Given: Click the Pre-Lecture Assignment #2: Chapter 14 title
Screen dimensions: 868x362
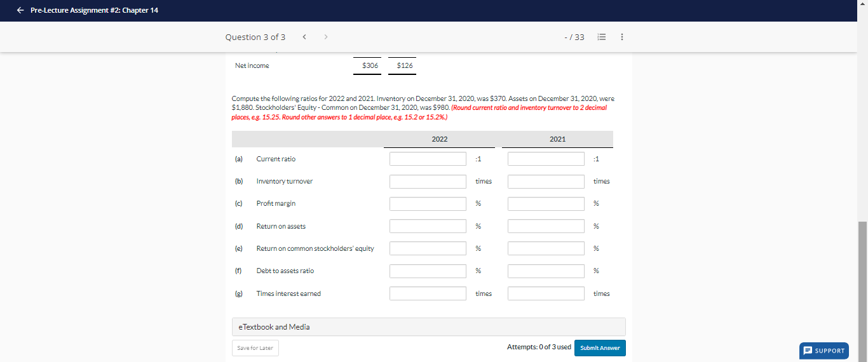Looking at the screenshot, I should pyautogui.click(x=94, y=10).
